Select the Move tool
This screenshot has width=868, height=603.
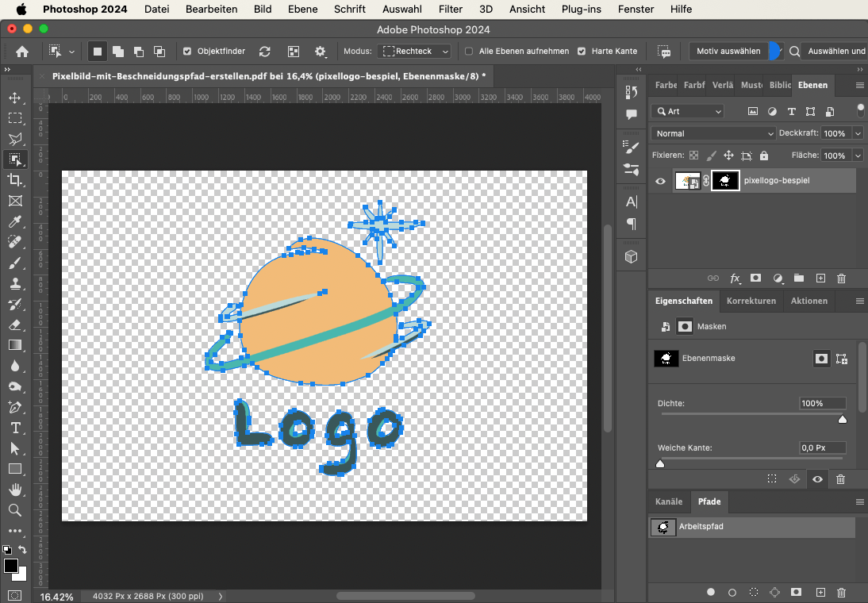point(14,98)
